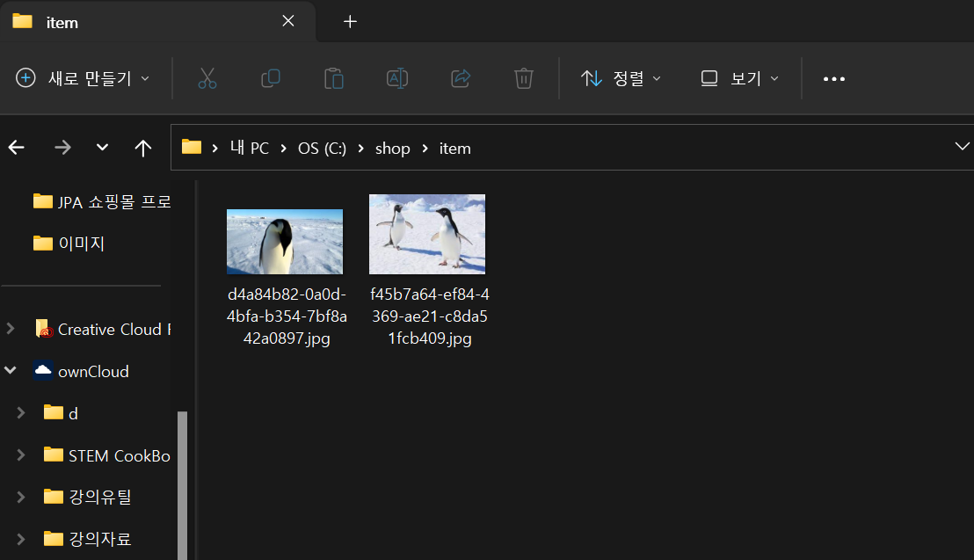Open recent locations dropdown chevron
Image resolution: width=974 pixels, height=560 pixels.
tap(103, 148)
